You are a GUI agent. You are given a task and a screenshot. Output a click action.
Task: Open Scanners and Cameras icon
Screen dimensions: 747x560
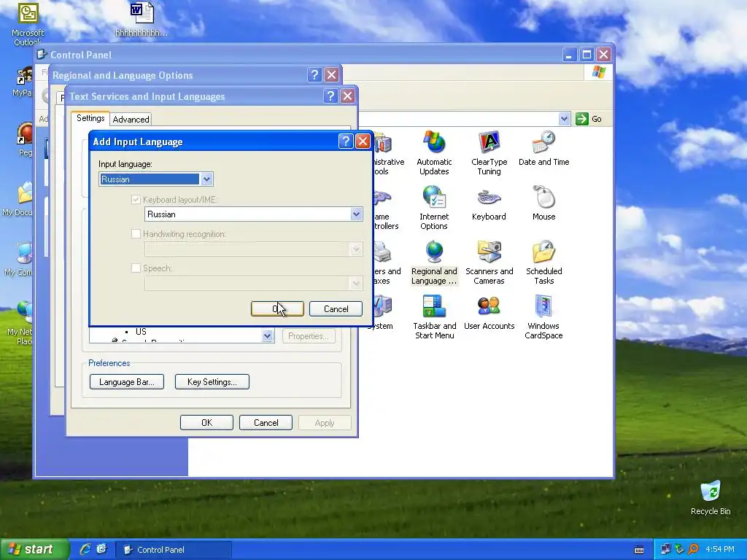click(489, 262)
